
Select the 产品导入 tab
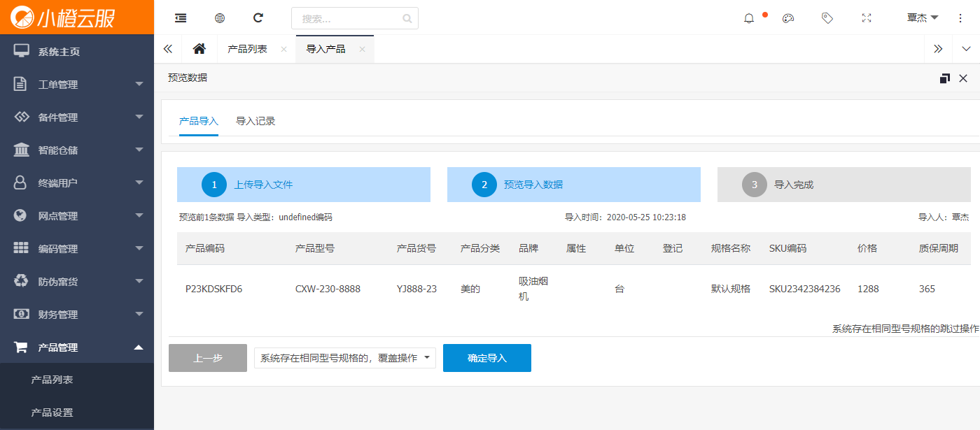click(x=199, y=121)
